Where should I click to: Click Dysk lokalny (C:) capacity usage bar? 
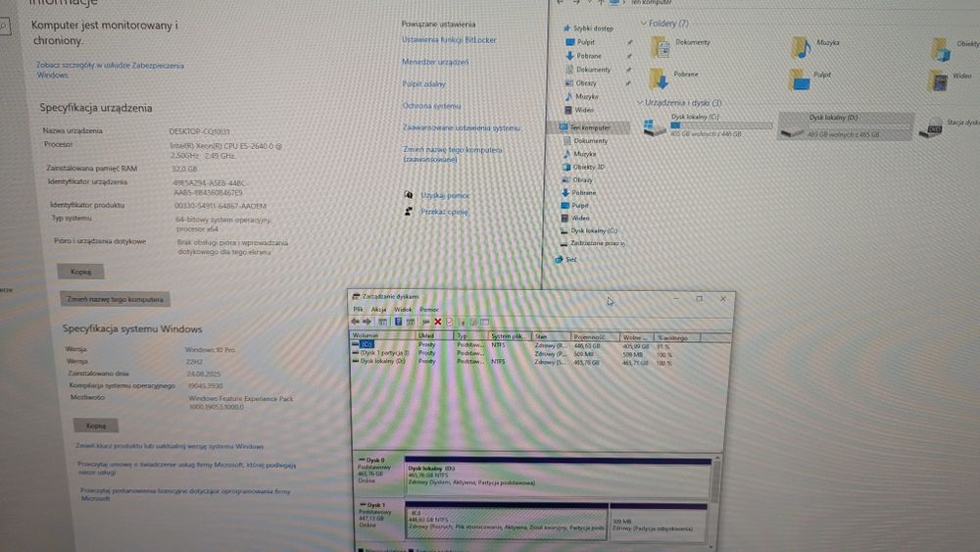coord(721,125)
